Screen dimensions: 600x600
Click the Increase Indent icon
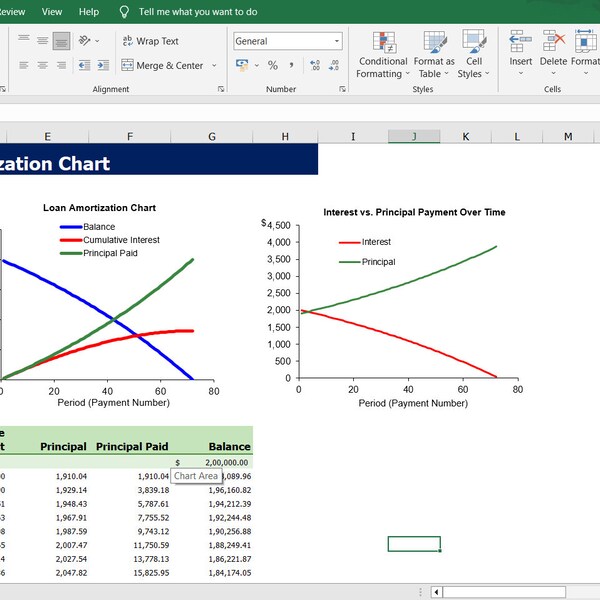103,65
